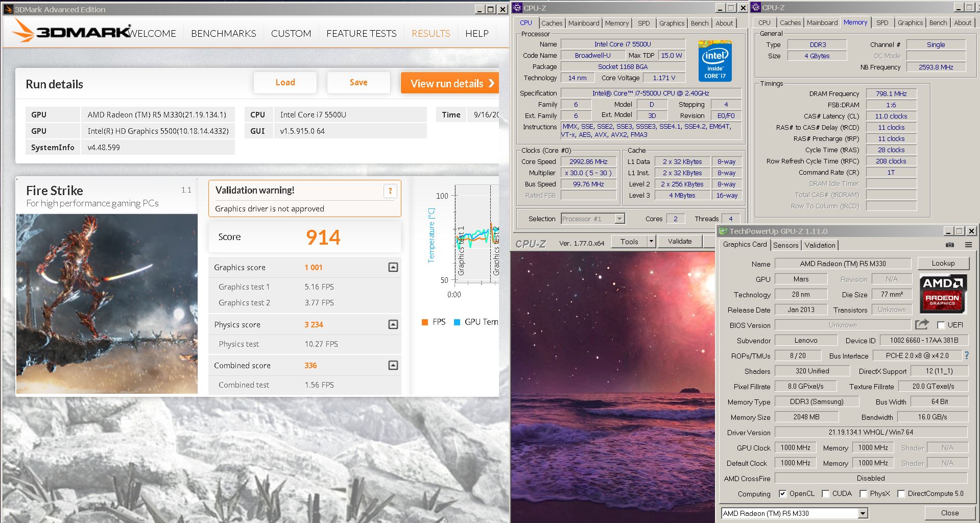Open the validation warning help question mark
This screenshot has width=980, height=523.
point(390,191)
